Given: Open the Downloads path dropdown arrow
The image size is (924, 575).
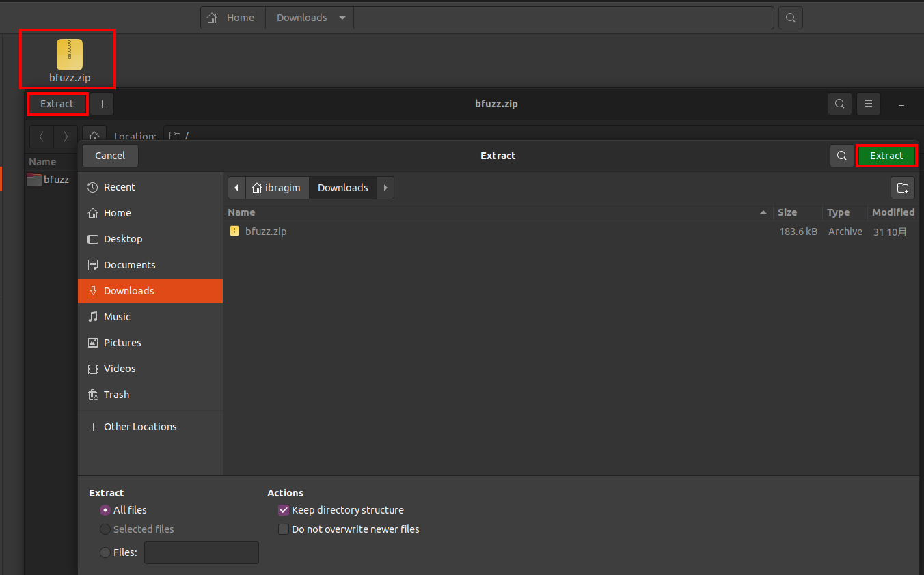Looking at the screenshot, I should (x=342, y=18).
